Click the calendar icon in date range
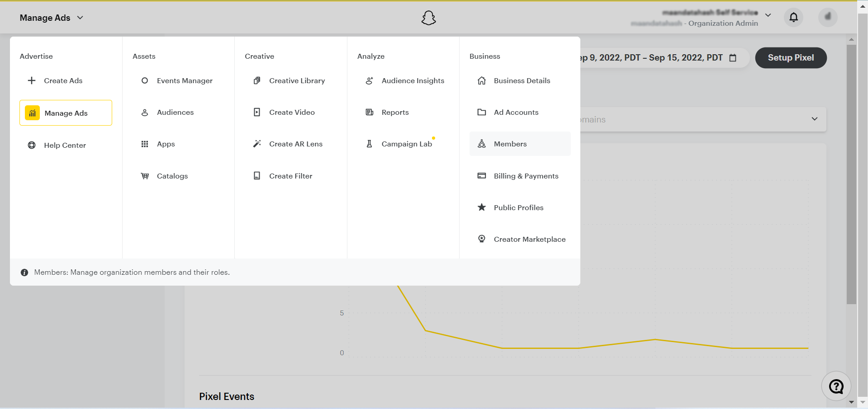Screen dimensions: 868x409 click(733, 58)
